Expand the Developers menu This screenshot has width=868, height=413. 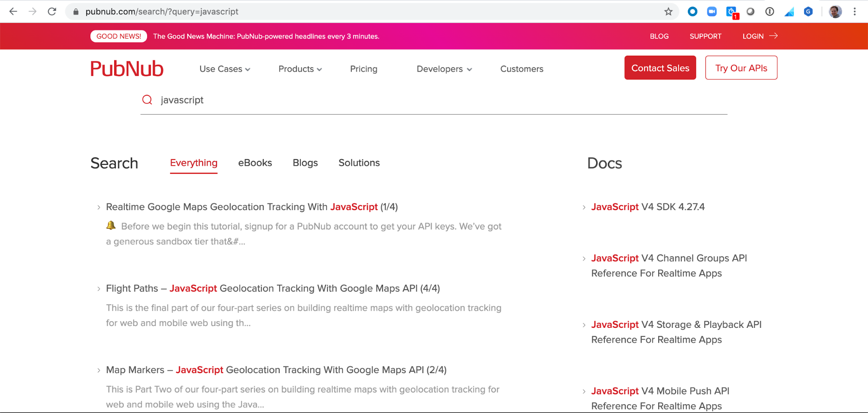[x=444, y=69]
